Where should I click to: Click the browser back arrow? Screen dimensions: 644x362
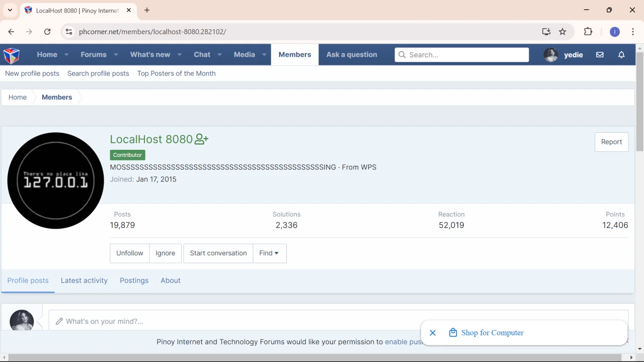11,32
